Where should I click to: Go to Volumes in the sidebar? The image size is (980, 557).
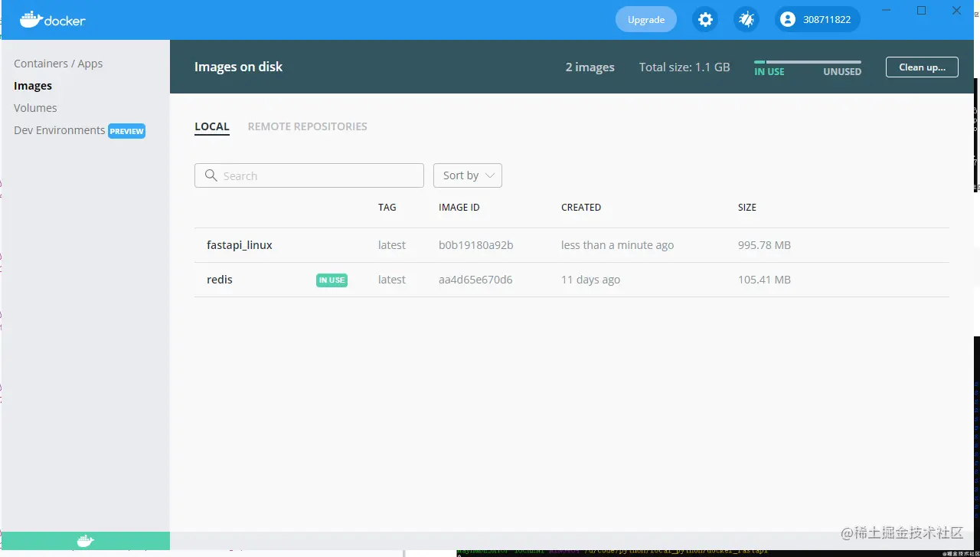pos(35,108)
